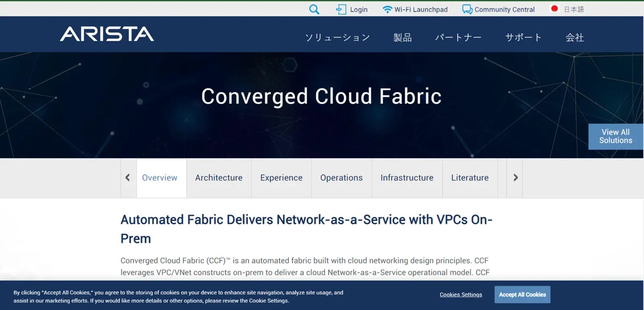Go to the Arista logo home
644x310 pixels.
pyautogui.click(x=107, y=34)
